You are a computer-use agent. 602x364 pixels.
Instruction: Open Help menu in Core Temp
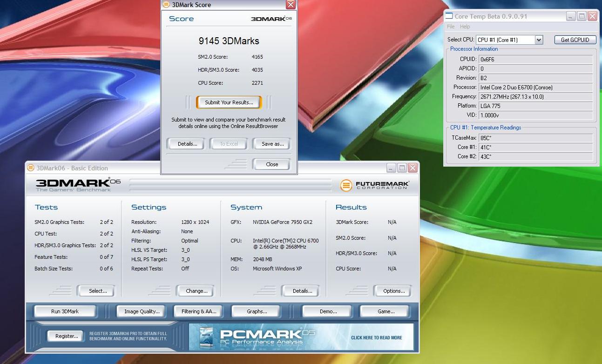pyautogui.click(x=465, y=27)
